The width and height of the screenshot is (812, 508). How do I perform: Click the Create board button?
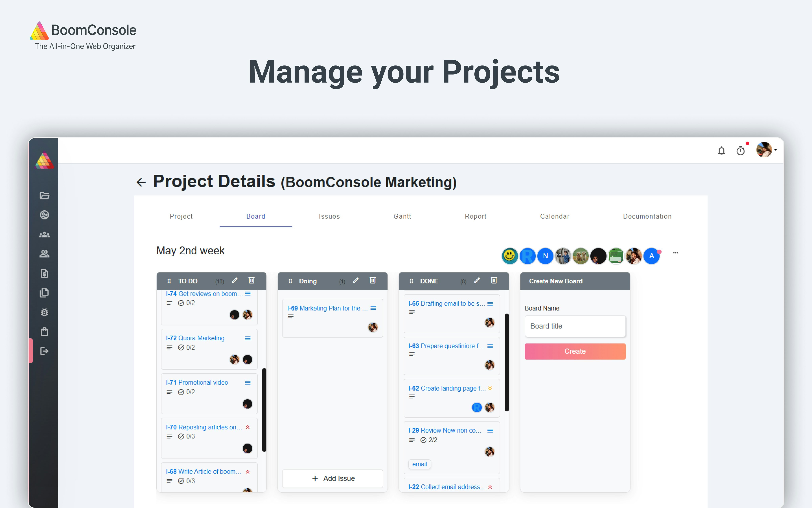coord(575,351)
